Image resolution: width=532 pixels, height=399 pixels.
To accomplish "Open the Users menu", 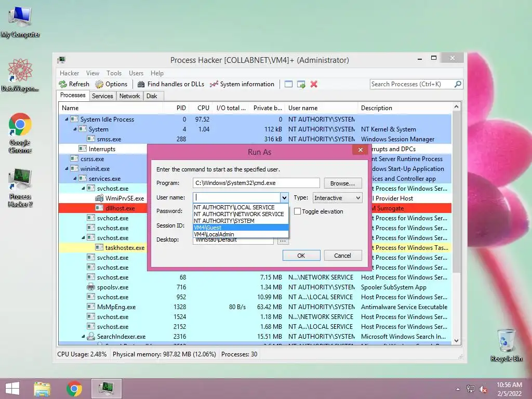I will (136, 73).
